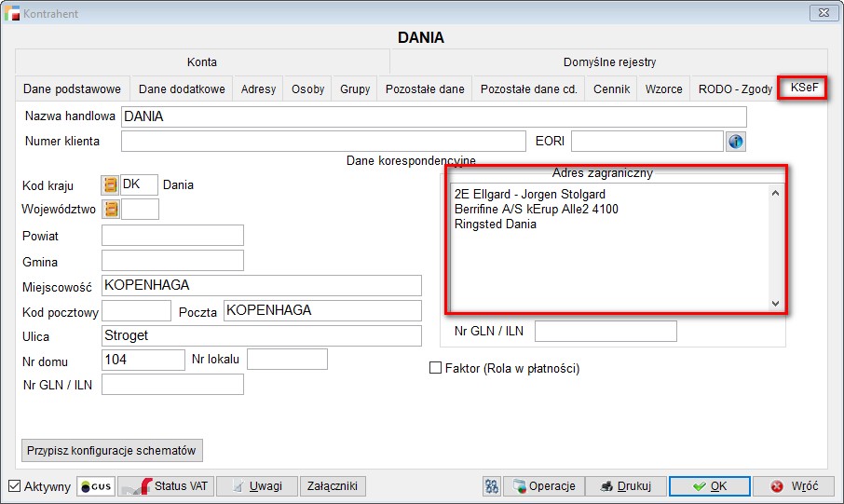
Task: Open the Województwo lookup icon
Action: (110, 209)
